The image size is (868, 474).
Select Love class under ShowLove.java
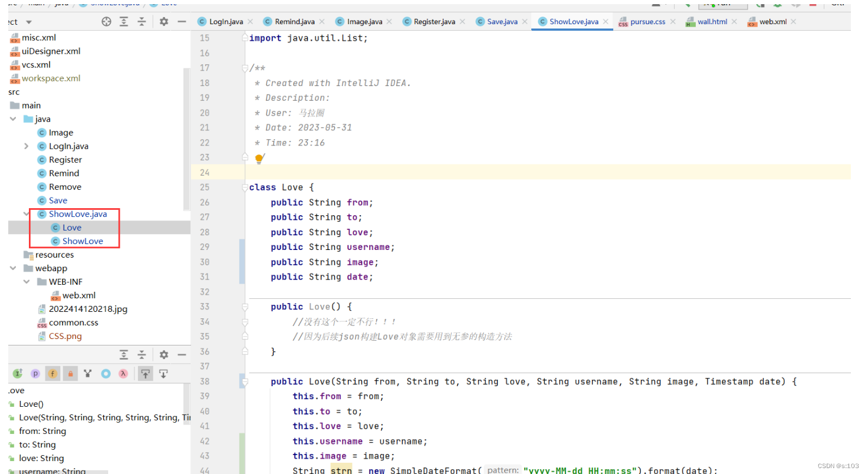click(x=72, y=228)
